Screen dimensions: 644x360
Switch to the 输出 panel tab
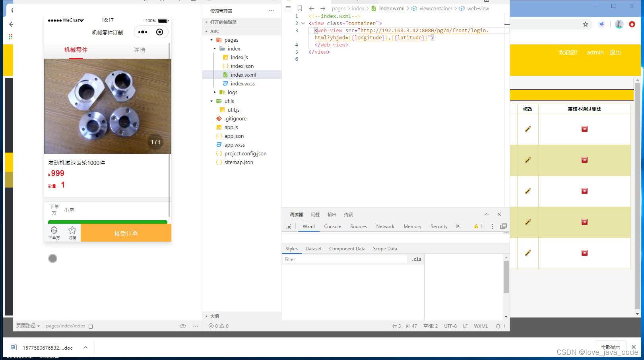coord(332,215)
